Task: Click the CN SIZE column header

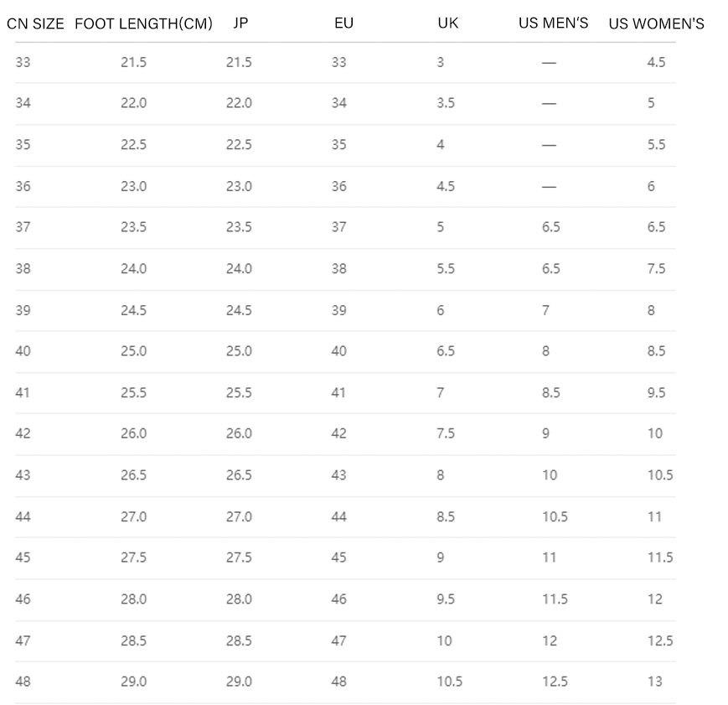Action: pos(35,23)
